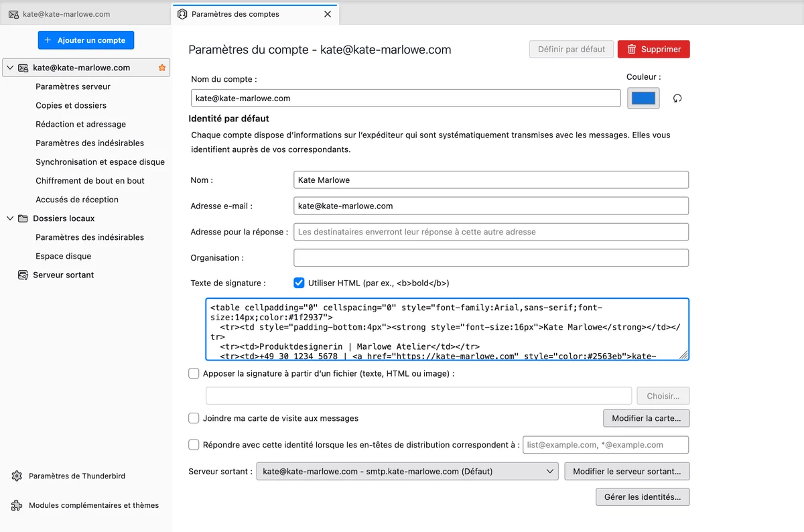Open Rédaction et adressage

pyautogui.click(x=80, y=124)
